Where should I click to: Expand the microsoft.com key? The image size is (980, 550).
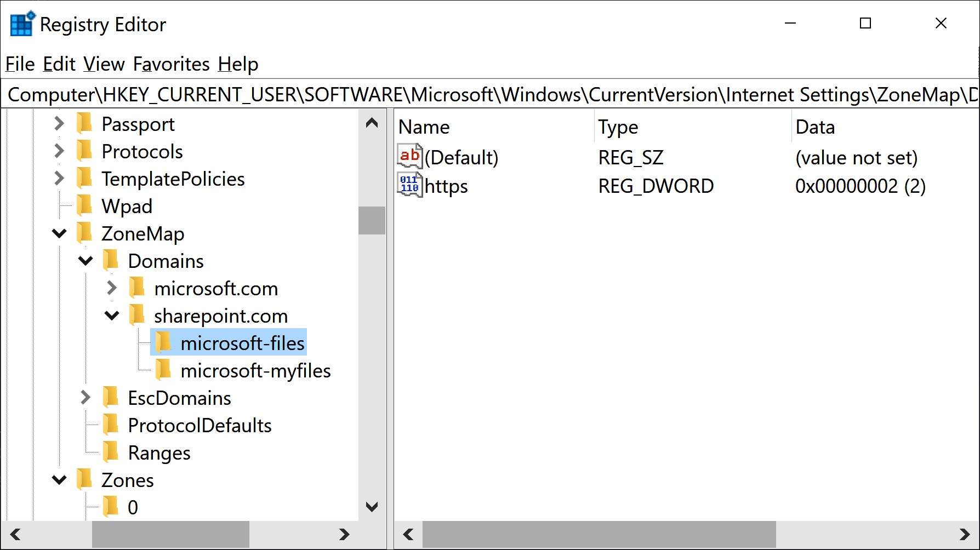(x=112, y=288)
